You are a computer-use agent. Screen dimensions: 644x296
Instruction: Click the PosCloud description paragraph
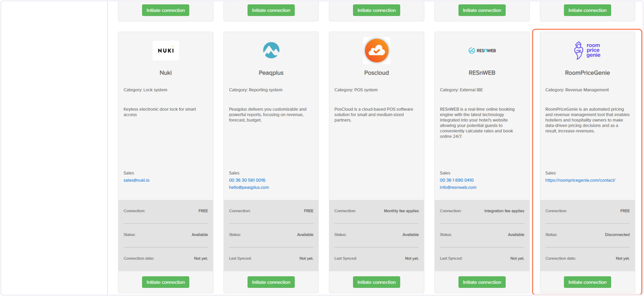(374, 114)
